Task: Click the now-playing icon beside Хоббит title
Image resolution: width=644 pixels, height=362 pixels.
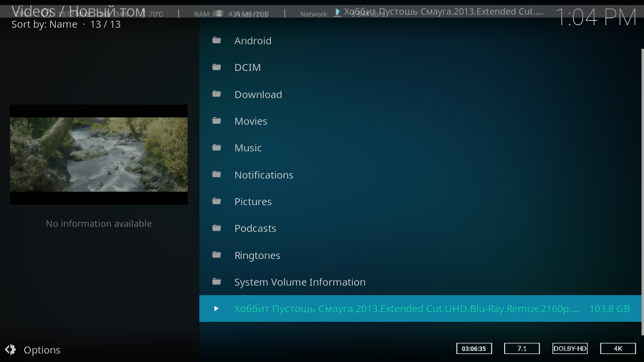Action: tap(338, 11)
